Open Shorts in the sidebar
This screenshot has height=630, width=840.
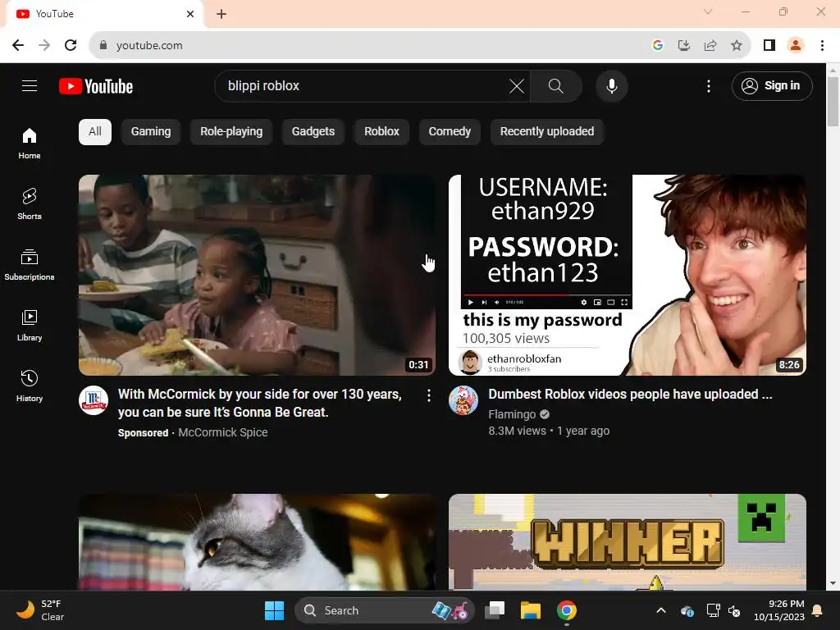[30, 203]
